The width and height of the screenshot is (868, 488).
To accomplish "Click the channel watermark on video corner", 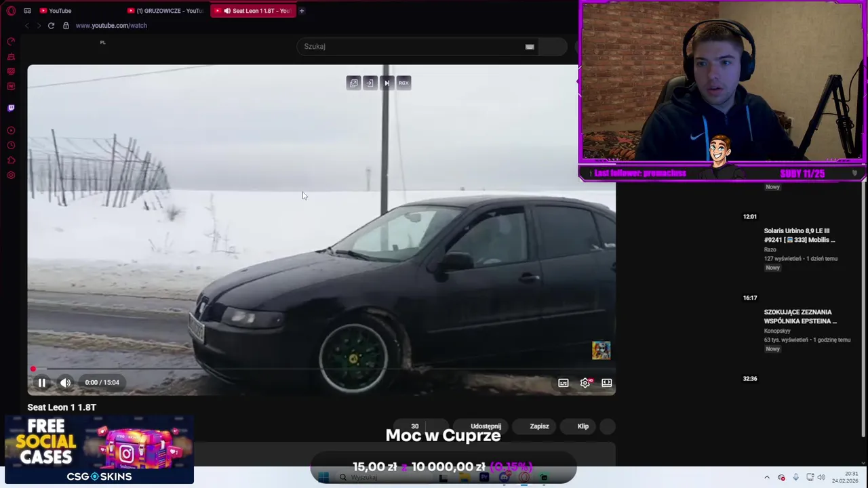I will tap(601, 350).
